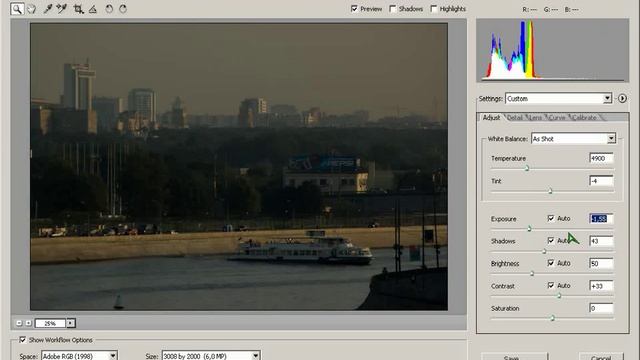
Task: Click the Shadows value field 43
Action: click(x=601, y=241)
